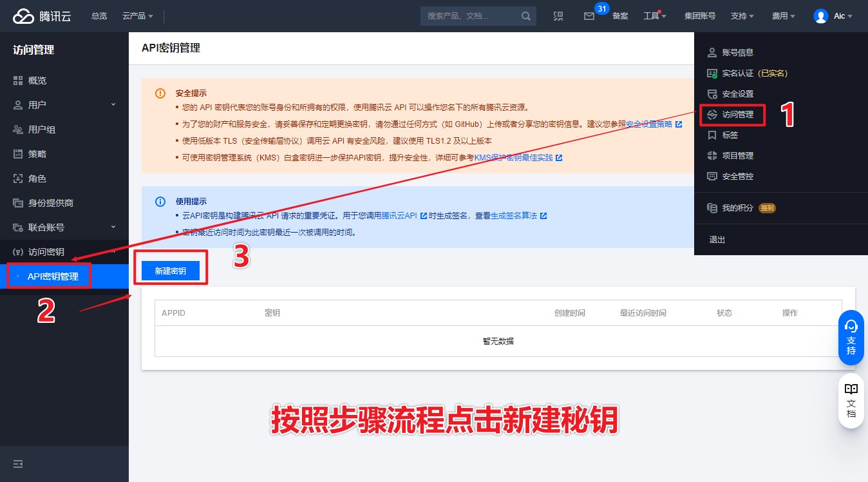Screen dimensions: 868x482
Task: Open the mail messages icon
Action: click(x=589, y=16)
